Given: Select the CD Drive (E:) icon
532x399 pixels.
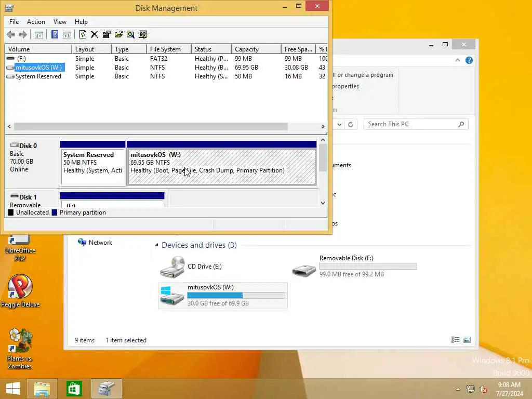Looking at the screenshot, I should pos(172,267).
